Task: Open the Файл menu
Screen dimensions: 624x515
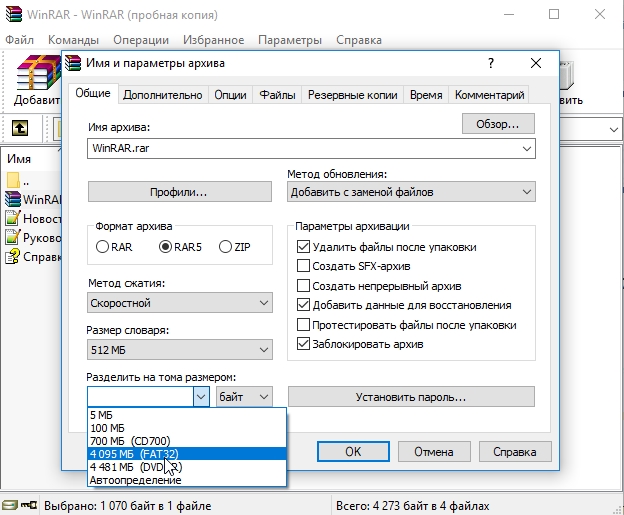Action: click(x=20, y=40)
